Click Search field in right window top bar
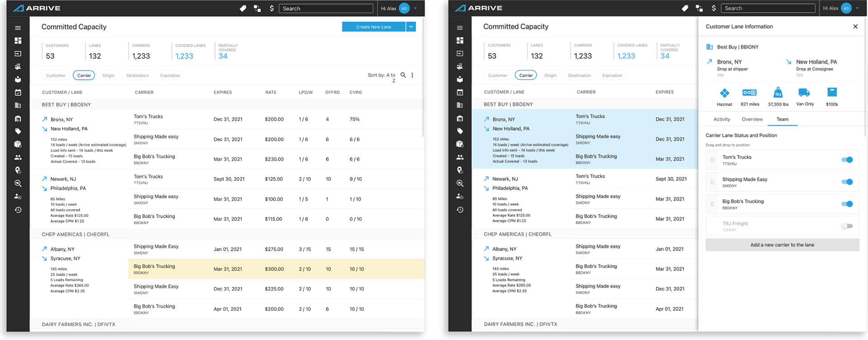This screenshot has height=340, width=868. pos(768,8)
